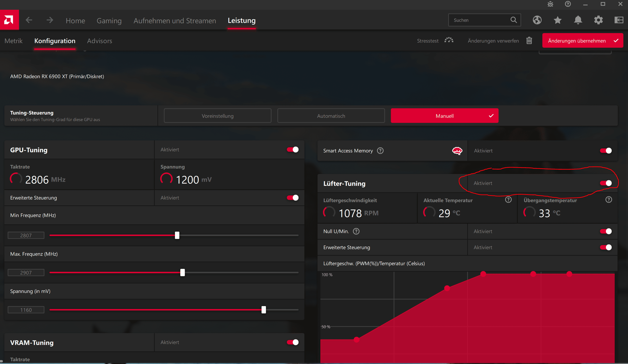The width and height of the screenshot is (628, 364).
Task: Select Automatisch tuning mode
Action: 331,116
